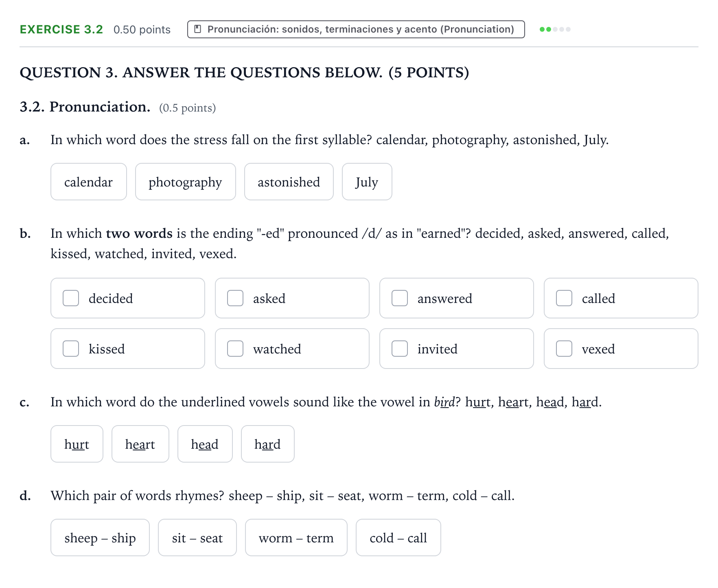Click the difficulty dots indicator

tap(555, 29)
